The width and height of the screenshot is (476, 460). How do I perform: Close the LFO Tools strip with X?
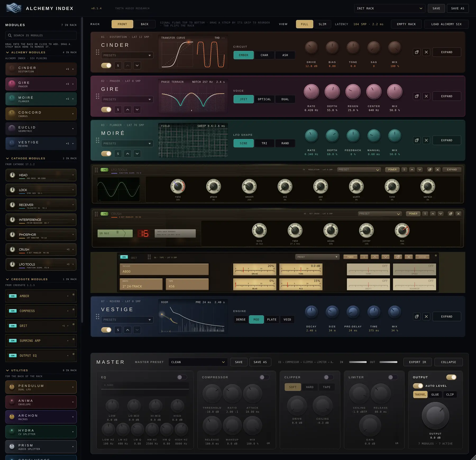438,170
